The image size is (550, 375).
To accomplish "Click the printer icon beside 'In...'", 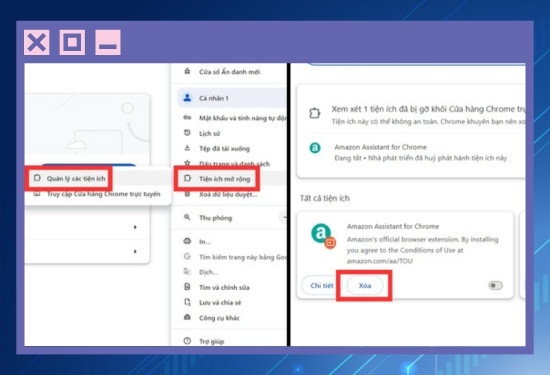I will click(187, 241).
